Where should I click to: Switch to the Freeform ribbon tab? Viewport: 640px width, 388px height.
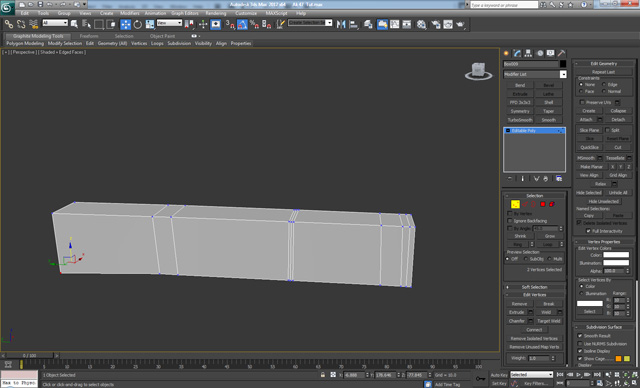[x=89, y=36]
